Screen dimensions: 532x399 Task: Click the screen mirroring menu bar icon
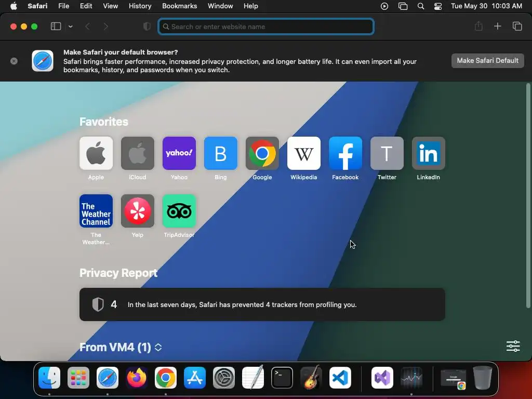(x=403, y=6)
